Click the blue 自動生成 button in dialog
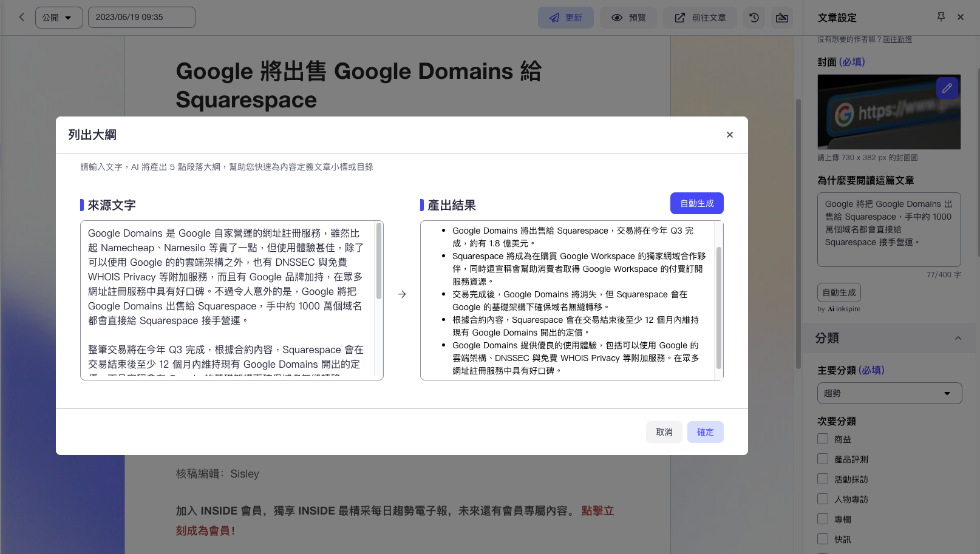 697,203
